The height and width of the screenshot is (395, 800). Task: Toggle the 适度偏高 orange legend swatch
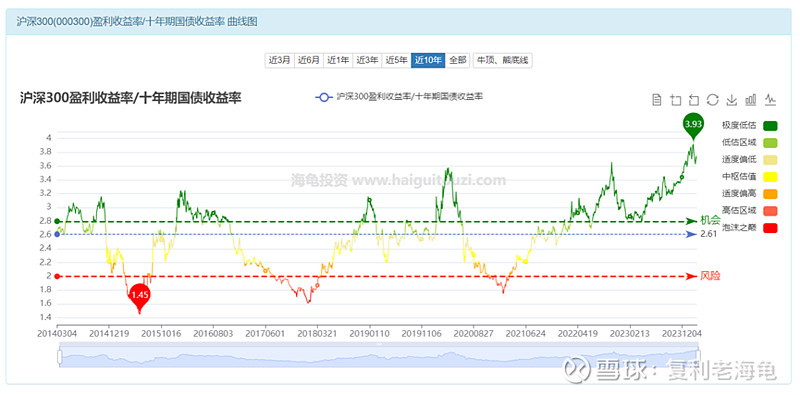pos(770,194)
